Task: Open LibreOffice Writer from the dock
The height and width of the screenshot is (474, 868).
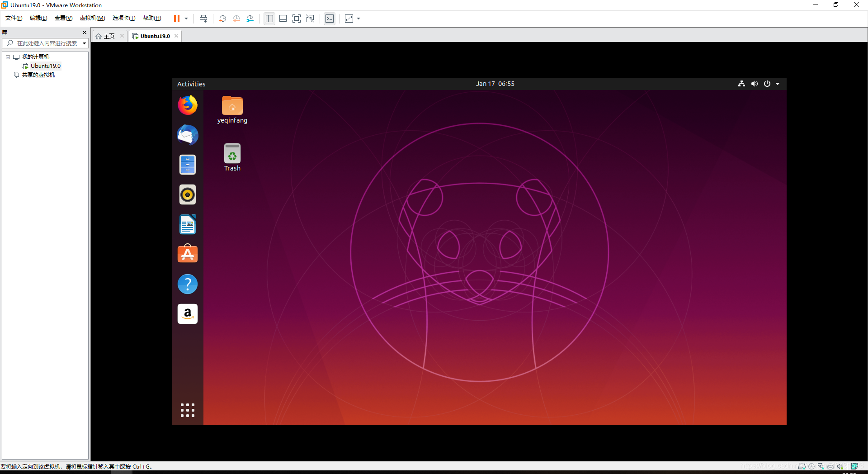Action: [188, 224]
